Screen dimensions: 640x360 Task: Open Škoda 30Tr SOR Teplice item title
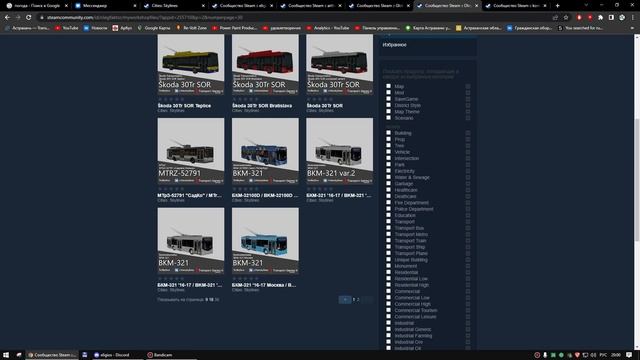click(184, 106)
